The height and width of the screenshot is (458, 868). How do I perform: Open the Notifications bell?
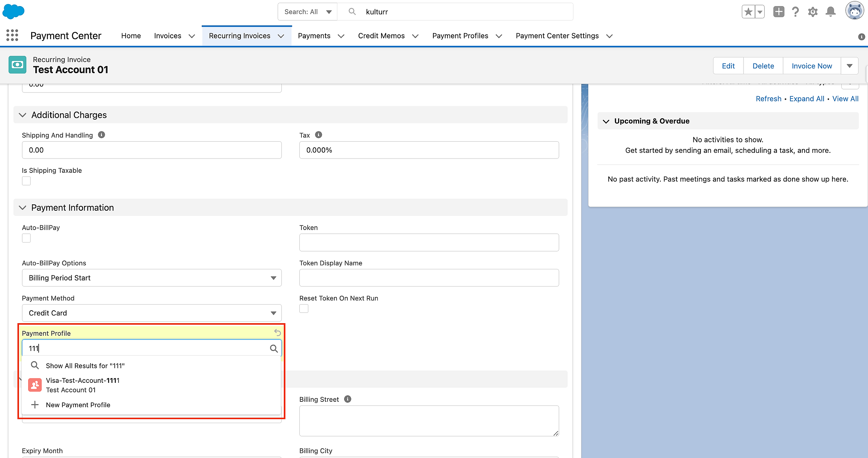tap(830, 12)
